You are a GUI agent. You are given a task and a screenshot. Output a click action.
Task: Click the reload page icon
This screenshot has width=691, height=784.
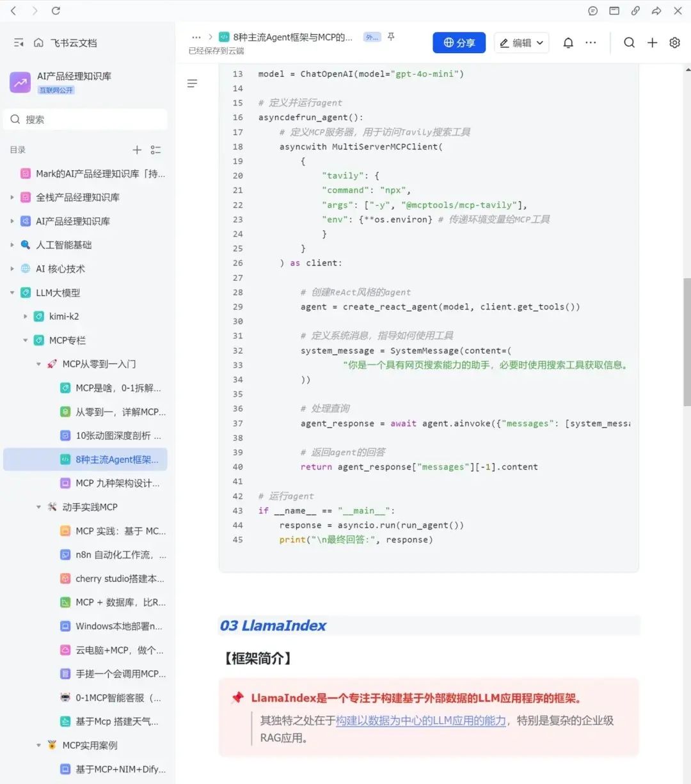click(56, 11)
